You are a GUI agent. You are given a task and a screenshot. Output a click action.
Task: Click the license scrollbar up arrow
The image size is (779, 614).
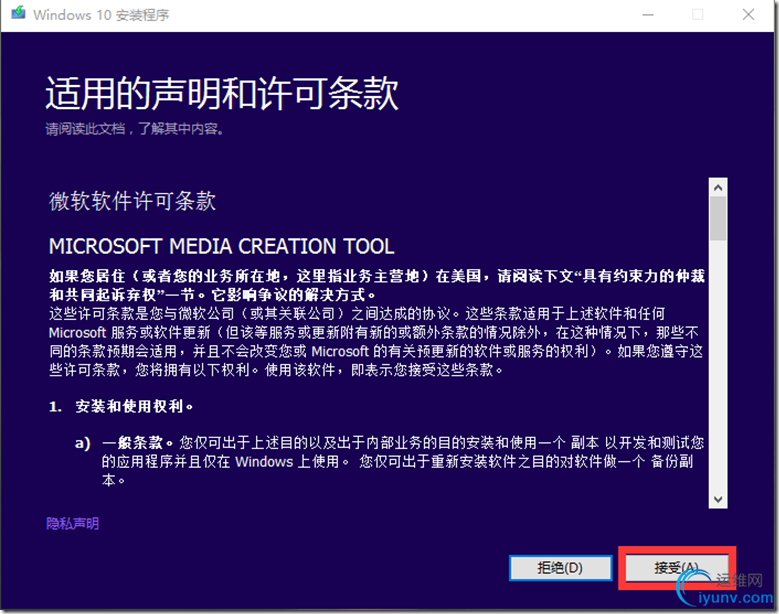[x=717, y=188]
